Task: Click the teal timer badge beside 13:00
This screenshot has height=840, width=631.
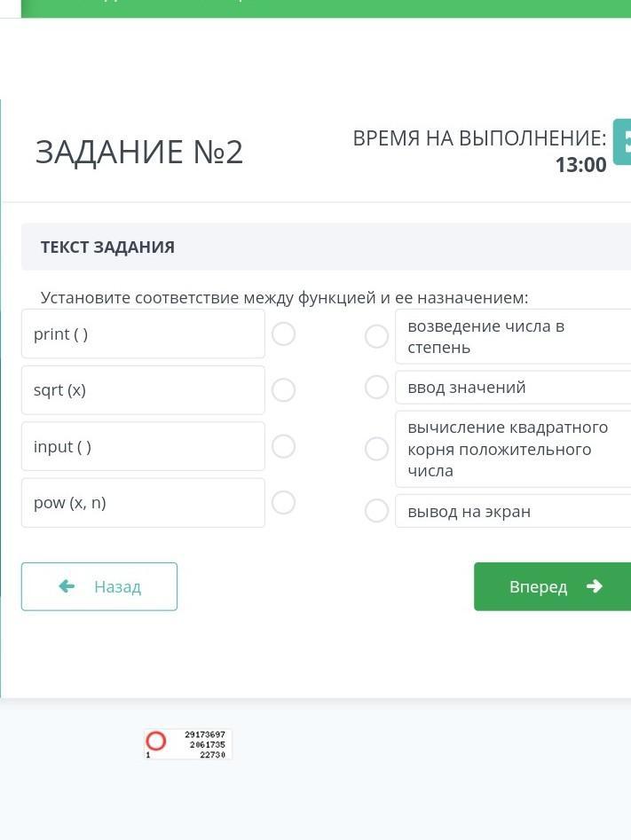Action: (622, 142)
